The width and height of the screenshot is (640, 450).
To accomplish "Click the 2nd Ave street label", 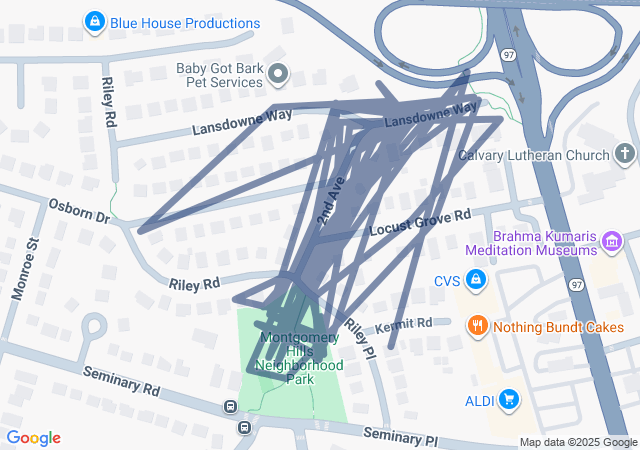I will tap(331, 201).
